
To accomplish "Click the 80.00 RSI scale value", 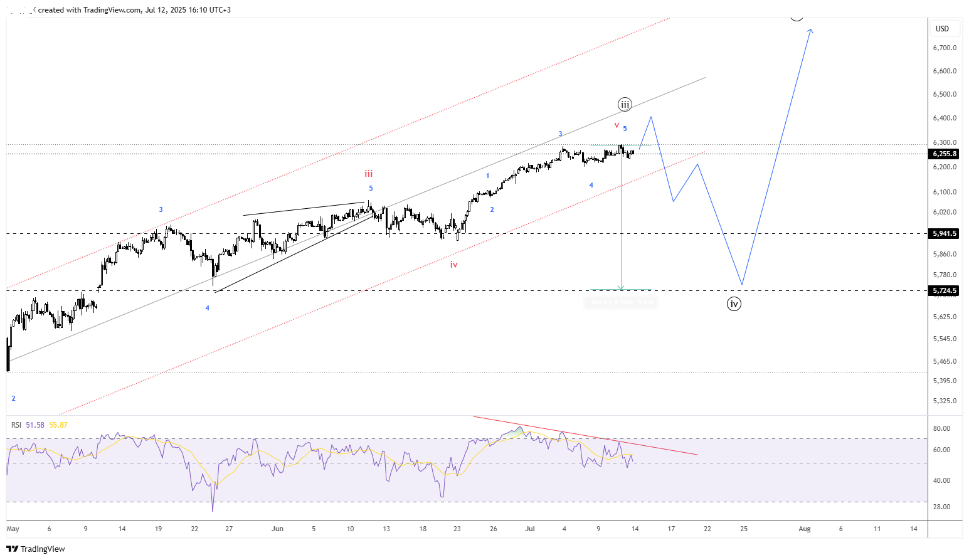I will [x=941, y=428].
